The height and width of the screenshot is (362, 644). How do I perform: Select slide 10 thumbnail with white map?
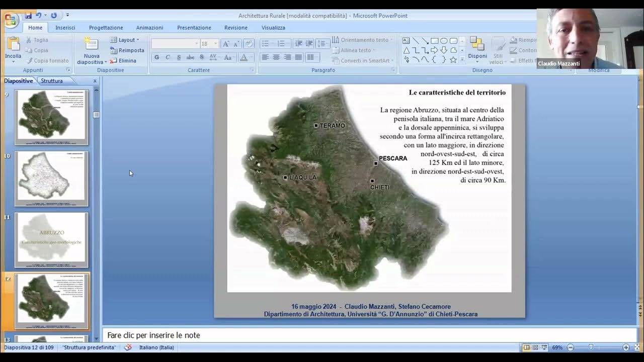[51, 178]
